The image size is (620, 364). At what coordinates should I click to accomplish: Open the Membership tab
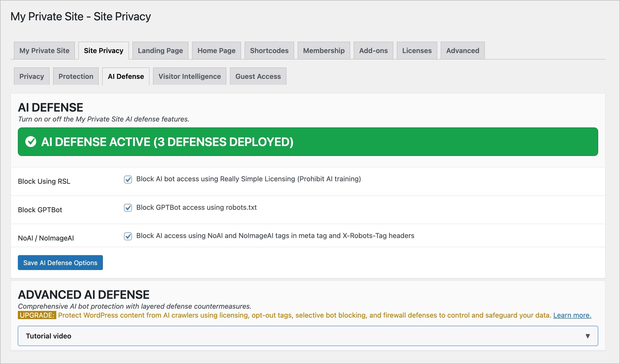324,51
